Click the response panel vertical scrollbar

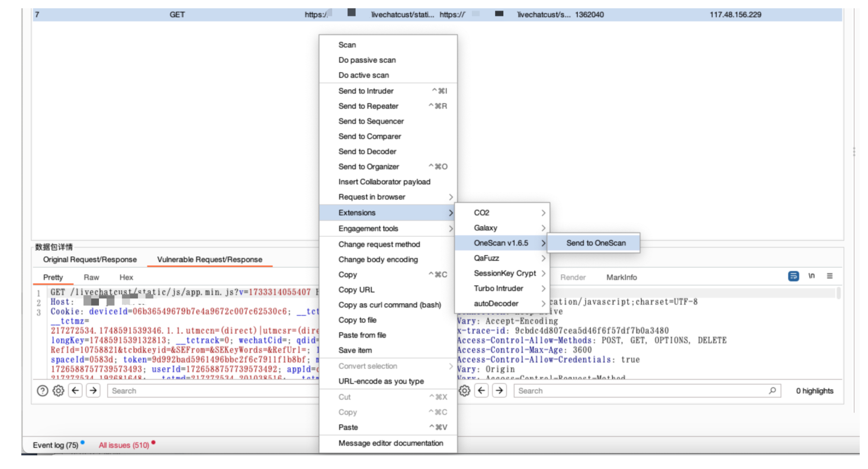coord(838,294)
